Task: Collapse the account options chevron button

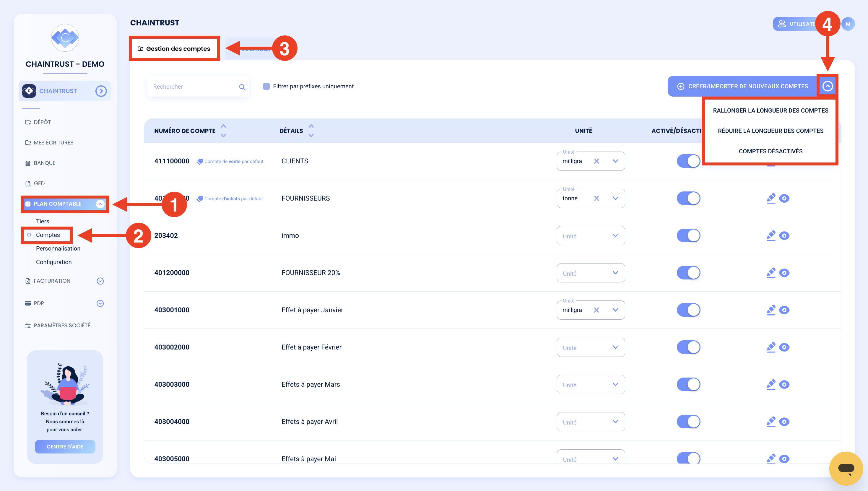Action: 827,86
